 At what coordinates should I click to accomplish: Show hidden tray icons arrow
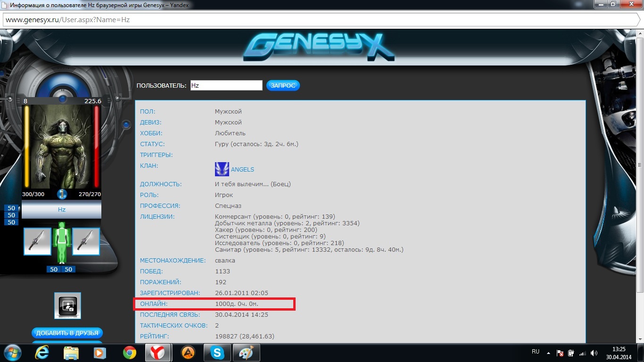548,353
